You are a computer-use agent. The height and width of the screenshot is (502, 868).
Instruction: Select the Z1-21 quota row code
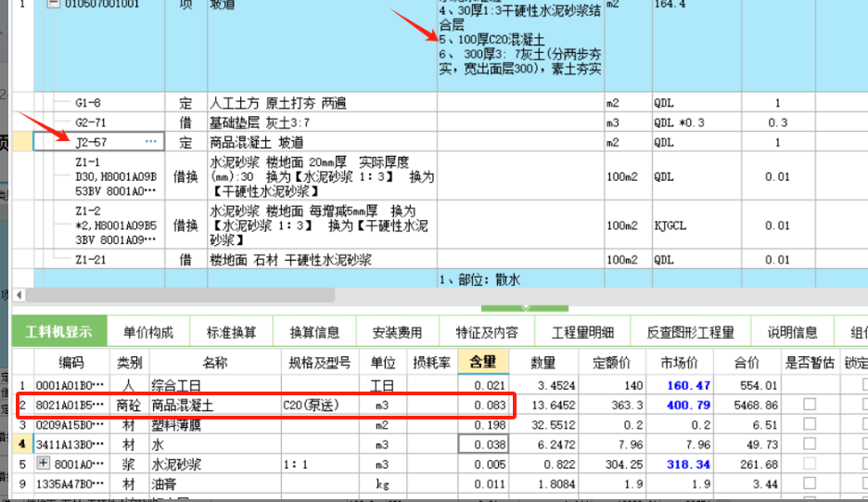(91, 259)
